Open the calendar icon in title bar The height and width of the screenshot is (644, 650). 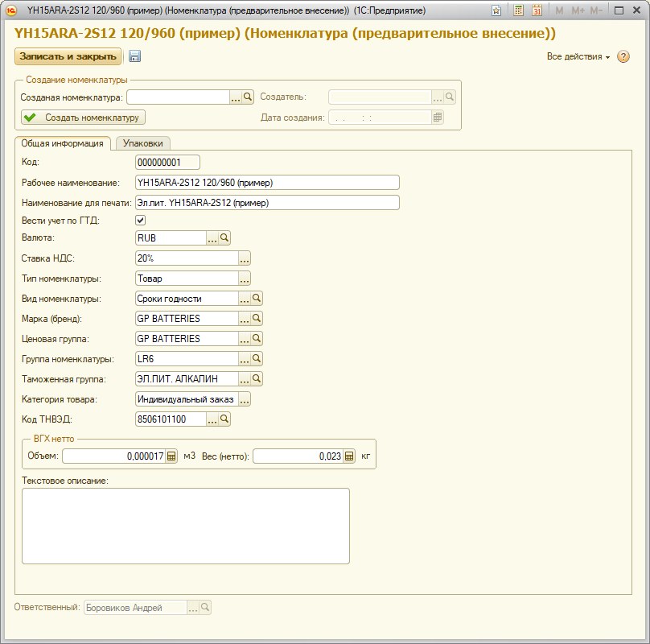tap(537, 11)
